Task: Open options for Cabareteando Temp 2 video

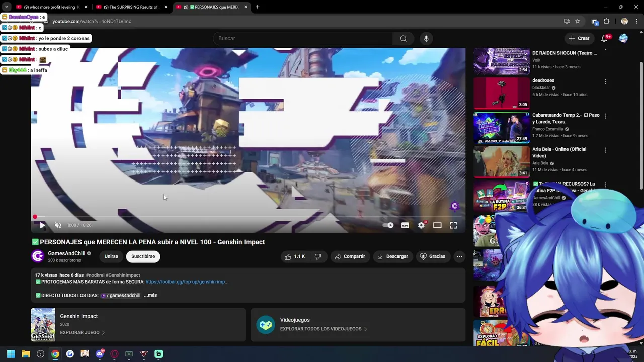Action: coord(606,116)
